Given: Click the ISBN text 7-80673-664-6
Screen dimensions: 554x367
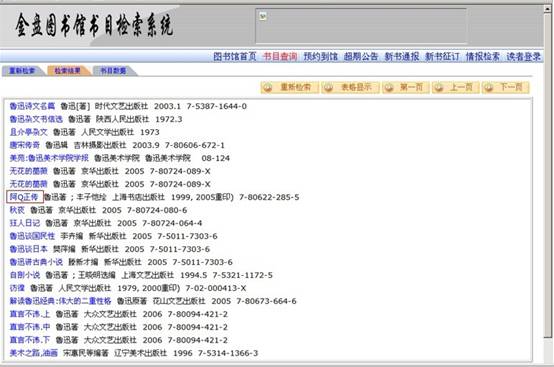Looking at the screenshot, I should [x=267, y=301].
